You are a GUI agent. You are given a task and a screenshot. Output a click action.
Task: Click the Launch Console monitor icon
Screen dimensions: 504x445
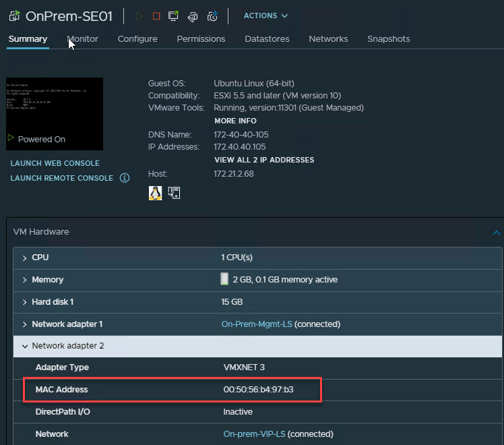pos(173,16)
